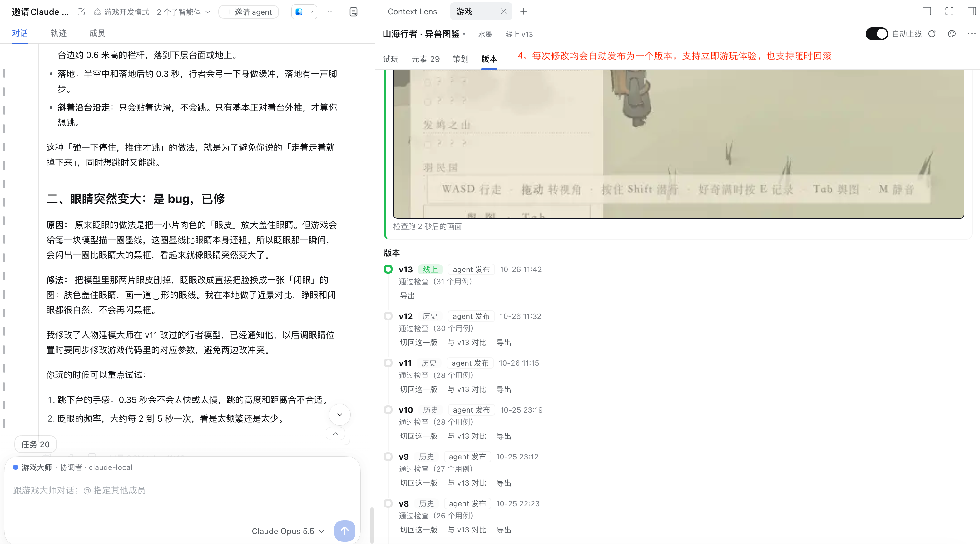Click 导出 under v13
This screenshot has height=544, width=980.
click(x=407, y=296)
